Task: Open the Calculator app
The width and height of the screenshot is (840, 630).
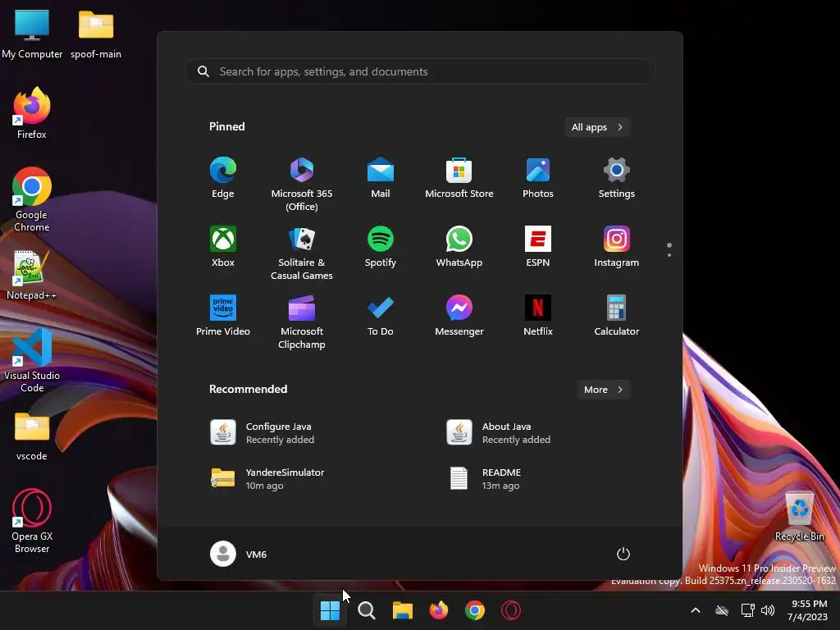Action: pyautogui.click(x=617, y=316)
